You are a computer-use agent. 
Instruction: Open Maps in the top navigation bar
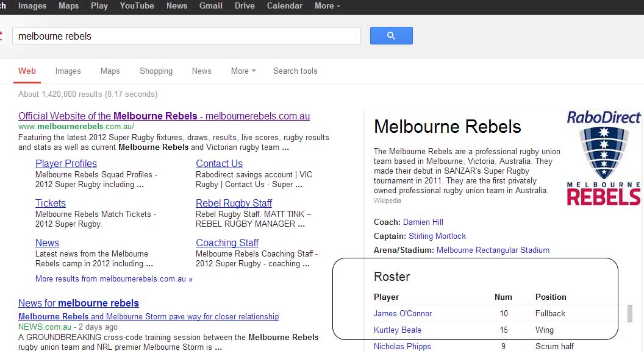coord(68,5)
